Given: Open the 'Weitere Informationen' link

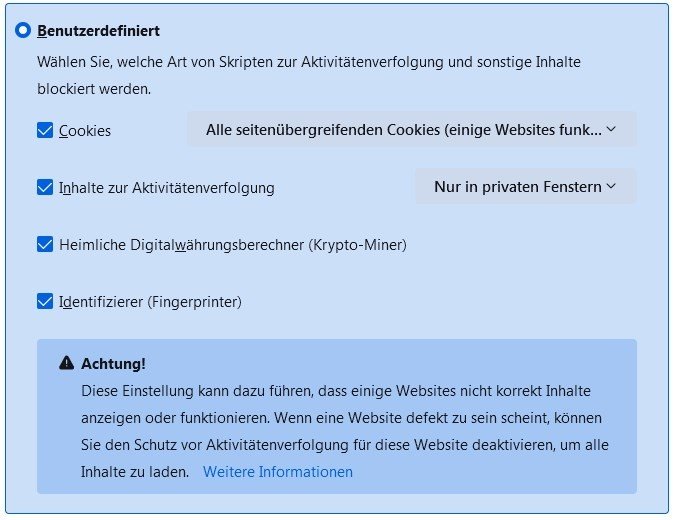Looking at the screenshot, I should pos(278,472).
